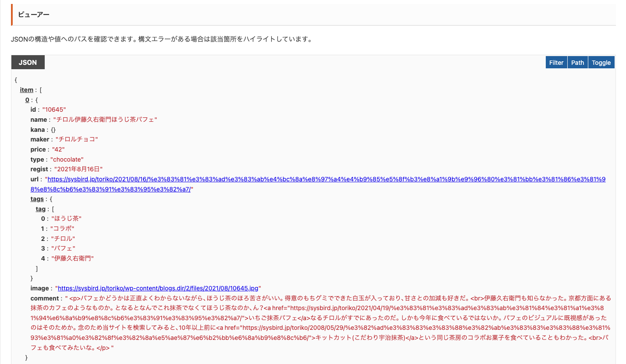626x364 pixels.
Task: Click the Toggle button
Action: pos(601,62)
